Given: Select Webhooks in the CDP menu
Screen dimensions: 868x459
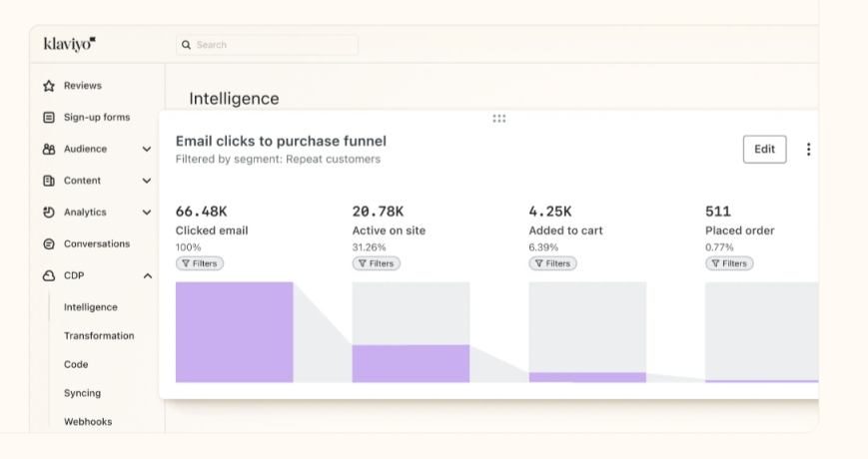Looking at the screenshot, I should (88, 422).
